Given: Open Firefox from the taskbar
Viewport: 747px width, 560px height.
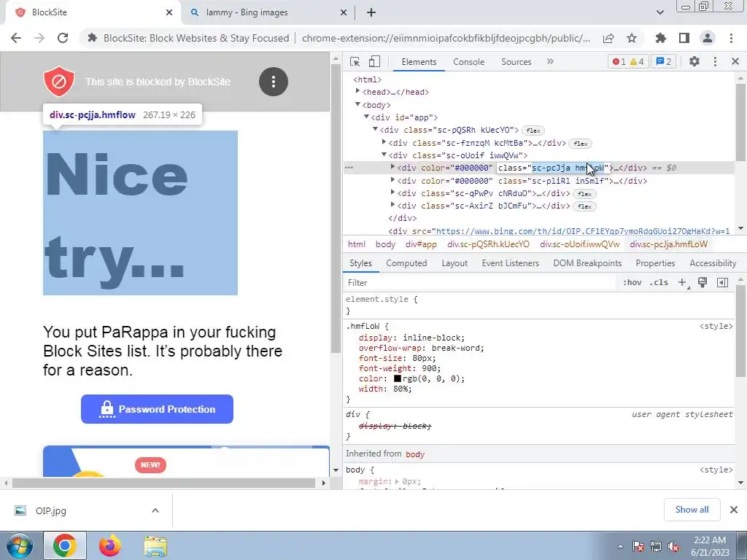Looking at the screenshot, I should pos(110,545).
